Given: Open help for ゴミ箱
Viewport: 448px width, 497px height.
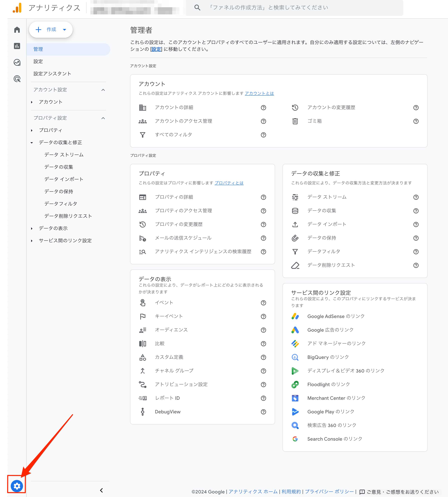Looking at the screenshot, I should point(416,121).
